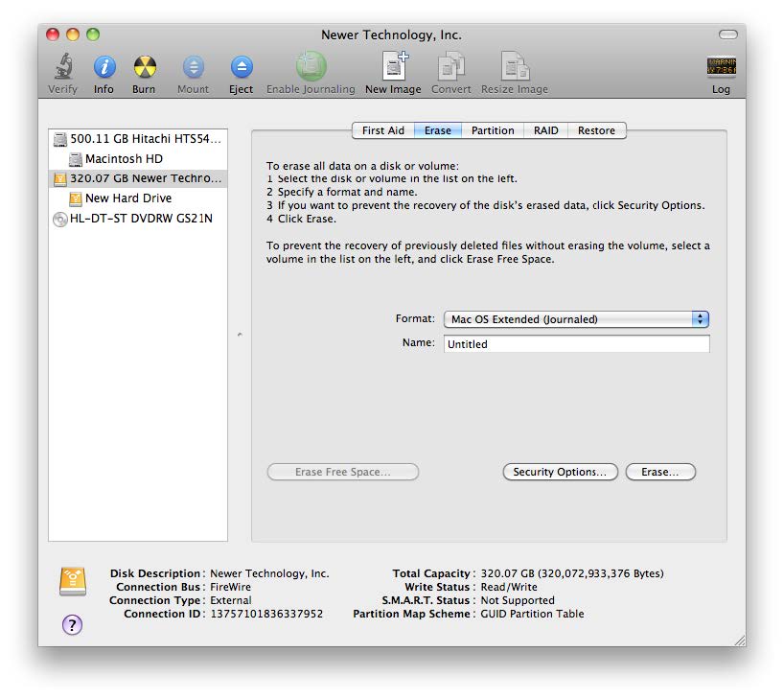Click the Eject toolbar icon

tap(242, 68)
